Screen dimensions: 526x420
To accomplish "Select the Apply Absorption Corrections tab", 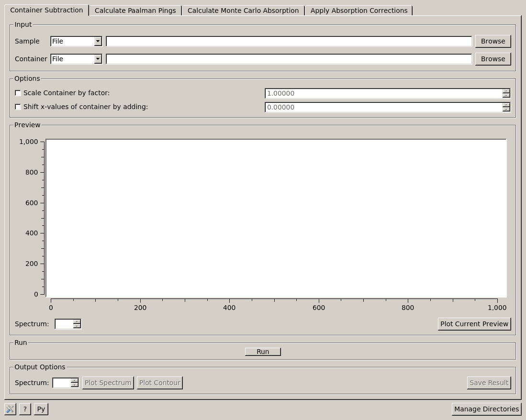I will coord(358,11).
